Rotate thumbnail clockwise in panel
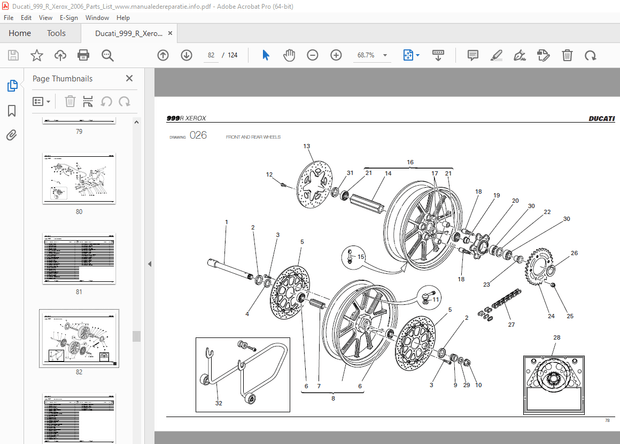The image size is (620, 444). (x=125, y=102)
